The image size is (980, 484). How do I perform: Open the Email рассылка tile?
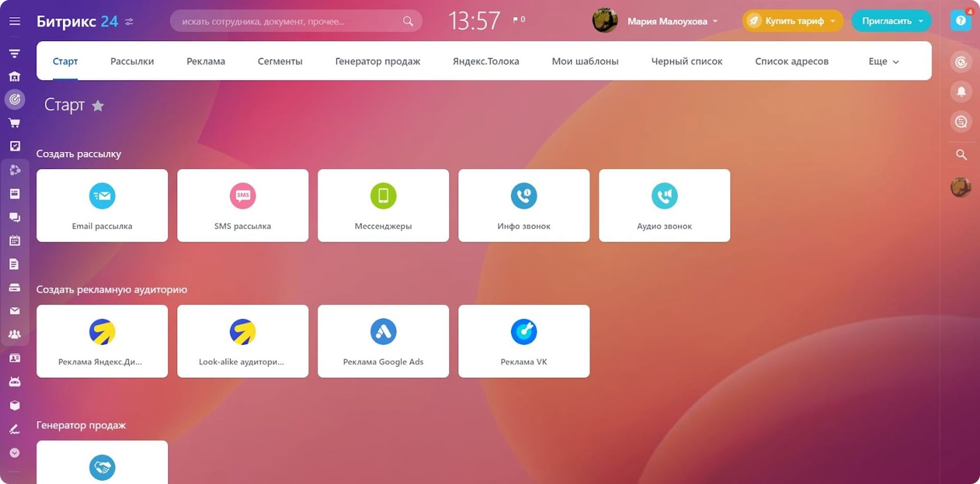click(102, 206)
